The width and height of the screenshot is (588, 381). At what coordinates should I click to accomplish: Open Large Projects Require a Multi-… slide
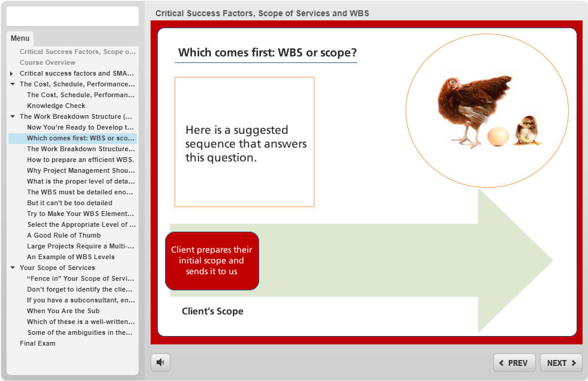tap(80, 247)
